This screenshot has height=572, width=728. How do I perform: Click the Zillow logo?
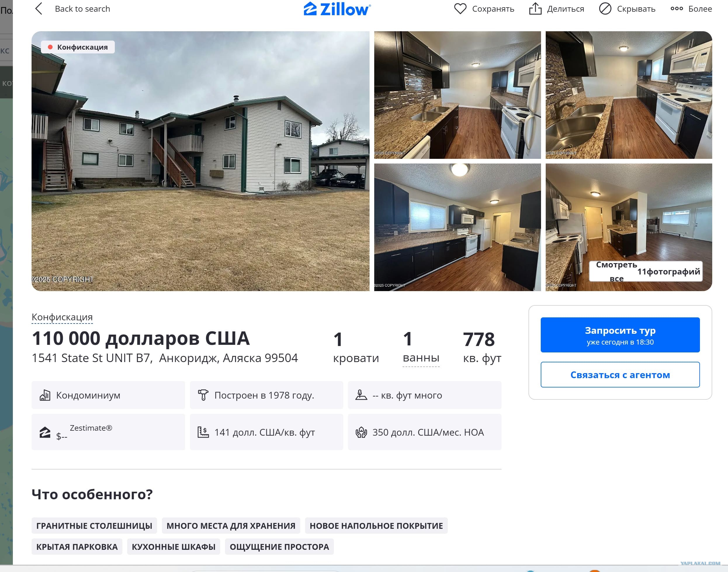point(337,9)
